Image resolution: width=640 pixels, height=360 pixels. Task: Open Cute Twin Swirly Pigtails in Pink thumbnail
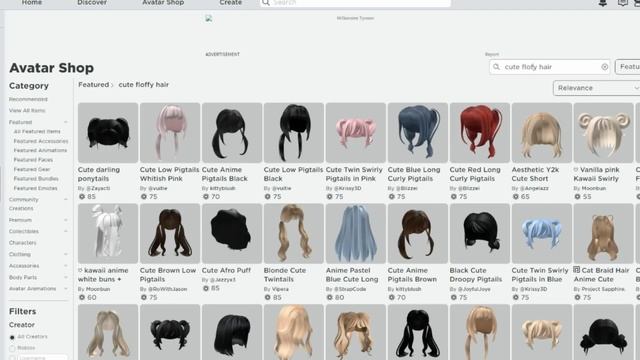(356, 133)
